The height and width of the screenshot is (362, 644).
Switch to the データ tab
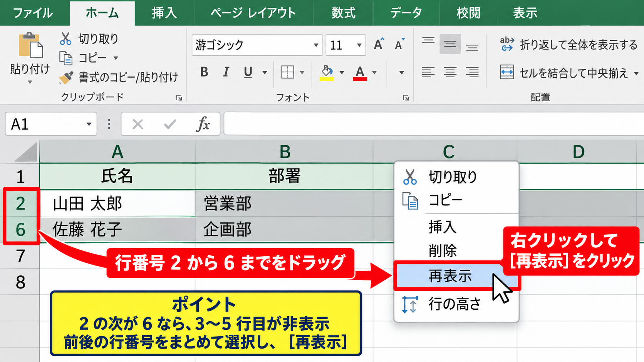406,13
